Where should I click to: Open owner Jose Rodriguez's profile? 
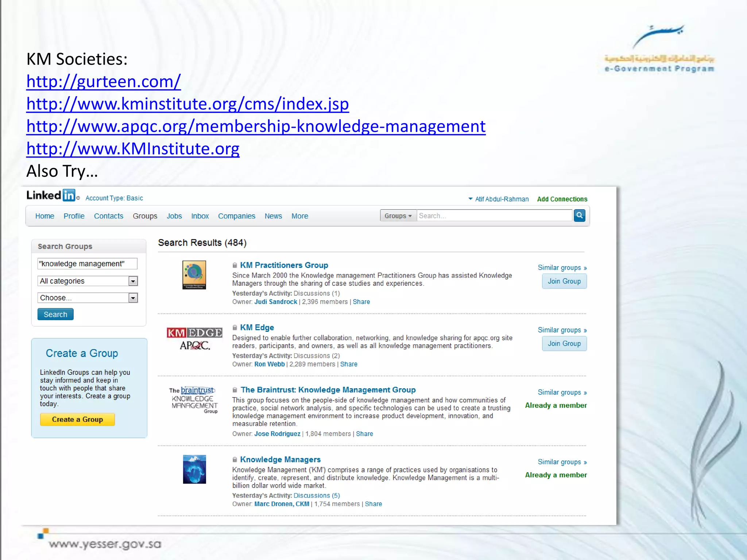277,434
